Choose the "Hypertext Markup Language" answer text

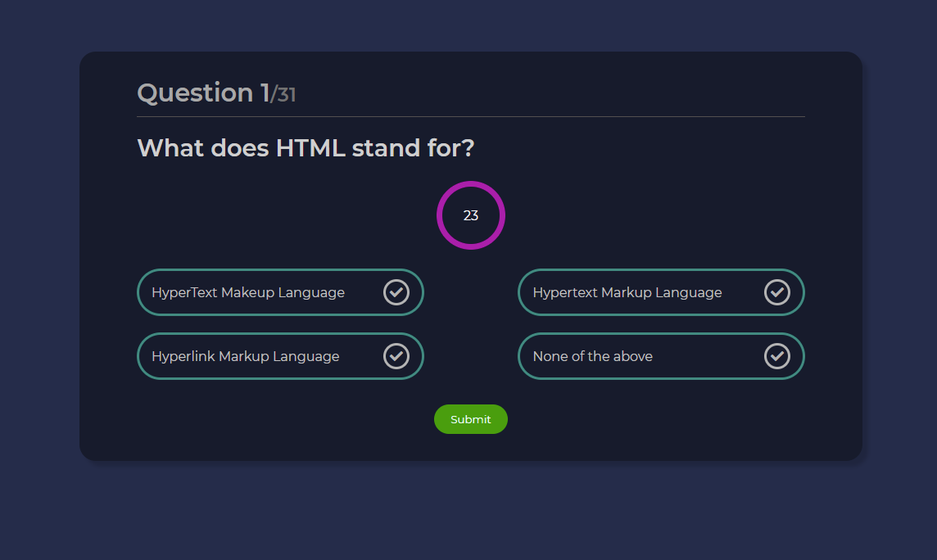pos(627,292)
